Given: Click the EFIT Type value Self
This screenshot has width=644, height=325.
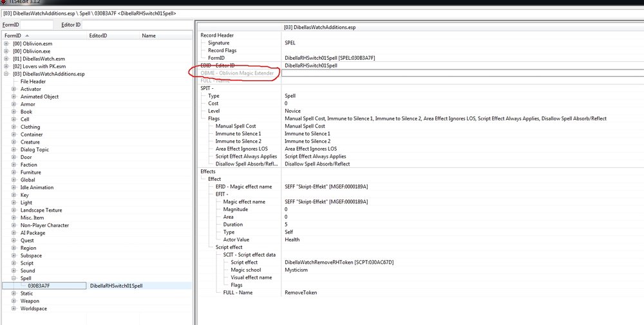Looking at the screenshot, I should (289, 232).
